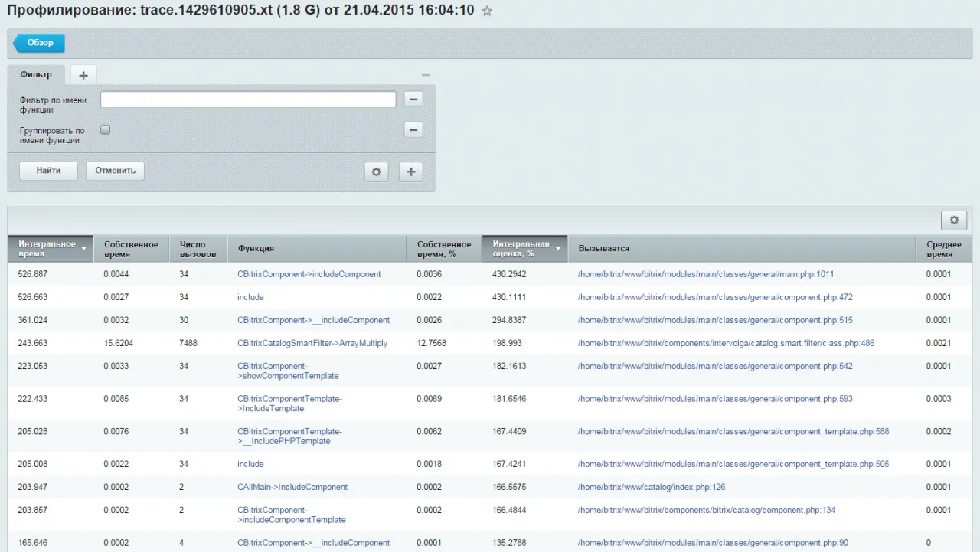
Task: Remove the function name filter field
Action: tap(413, 100)
